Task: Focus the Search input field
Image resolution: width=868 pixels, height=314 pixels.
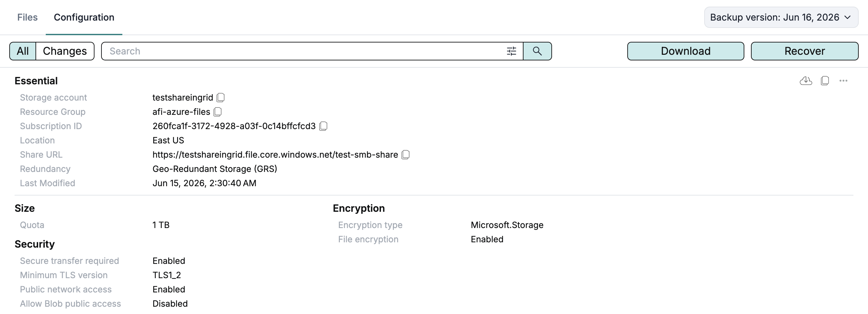Action: pyautogui.click(x=303, y=51)
